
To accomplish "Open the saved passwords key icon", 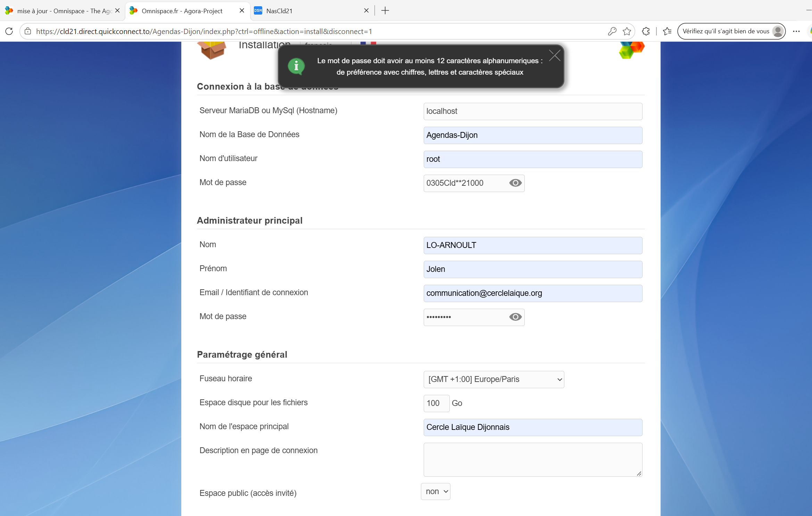I will [612, 31].
